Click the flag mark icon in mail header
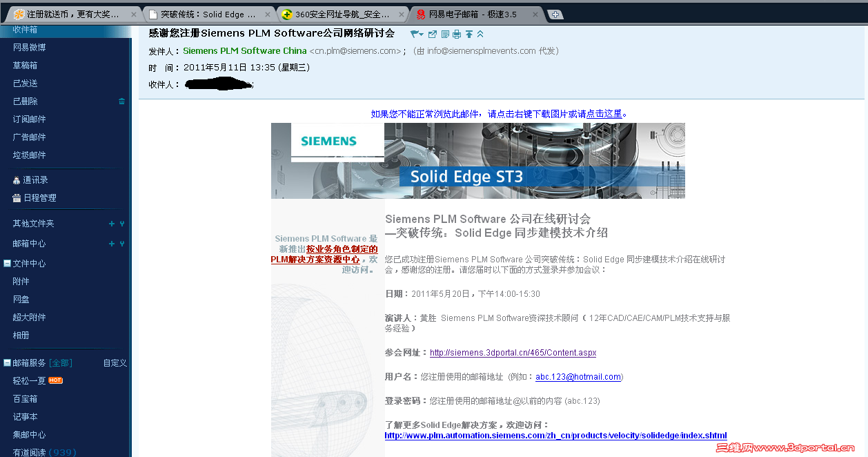Image resolution: width=868 pixels, height=457 pixels. (416, 34)
